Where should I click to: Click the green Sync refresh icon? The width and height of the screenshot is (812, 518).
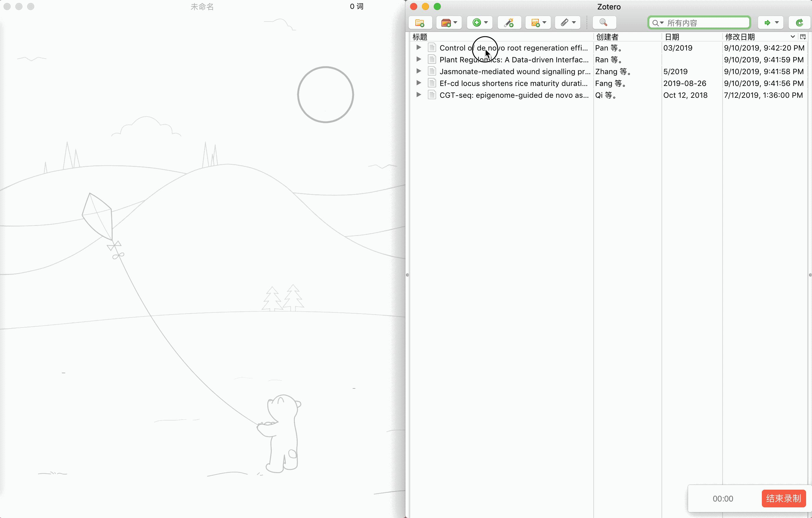(x=799, y=23)
